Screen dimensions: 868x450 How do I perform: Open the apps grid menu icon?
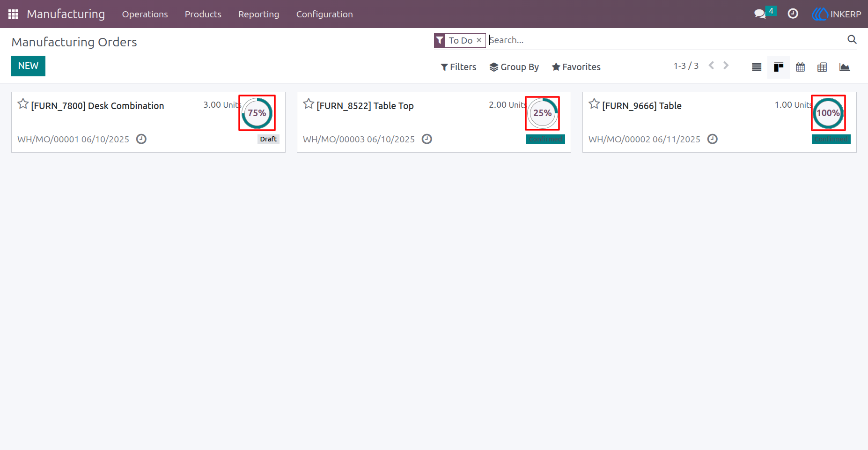tap(13, 14)
